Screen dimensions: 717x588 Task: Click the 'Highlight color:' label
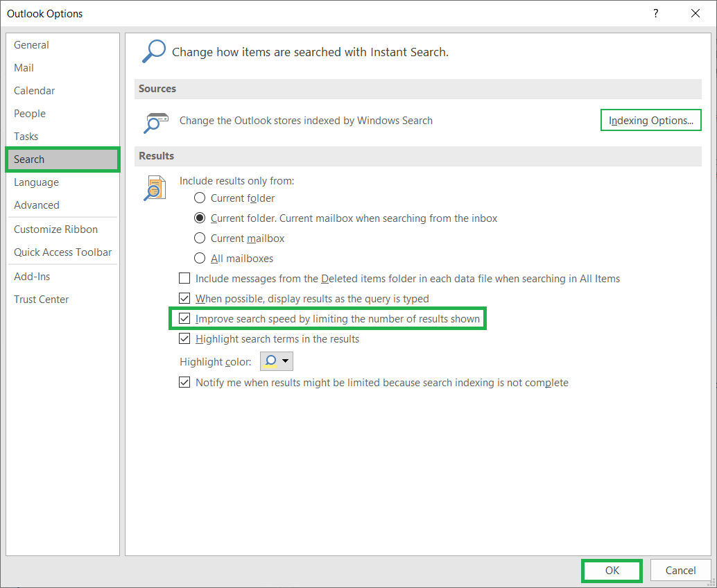(216, 362)
